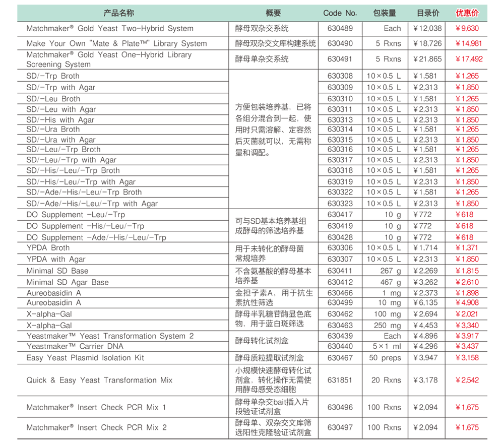
Task: Select the SD/-Trp with Agar product name
Action: pos(61,87)
